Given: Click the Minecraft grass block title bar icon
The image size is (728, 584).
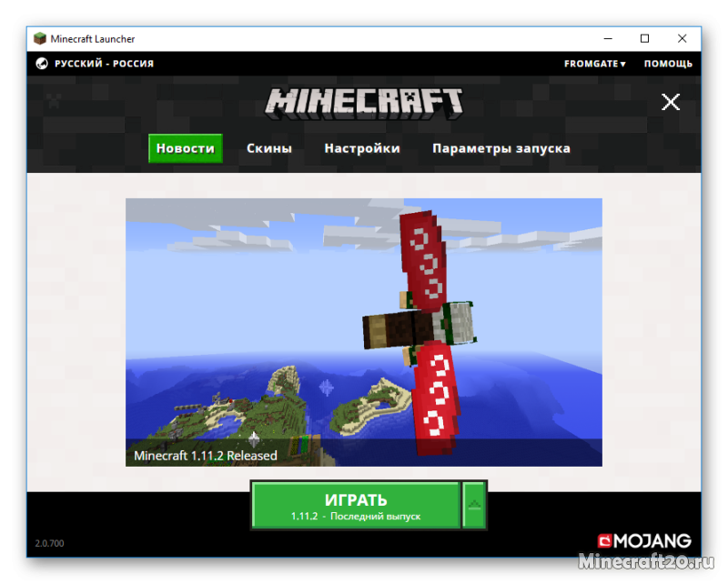Looking at the screenshot, I should pos(40,39).
